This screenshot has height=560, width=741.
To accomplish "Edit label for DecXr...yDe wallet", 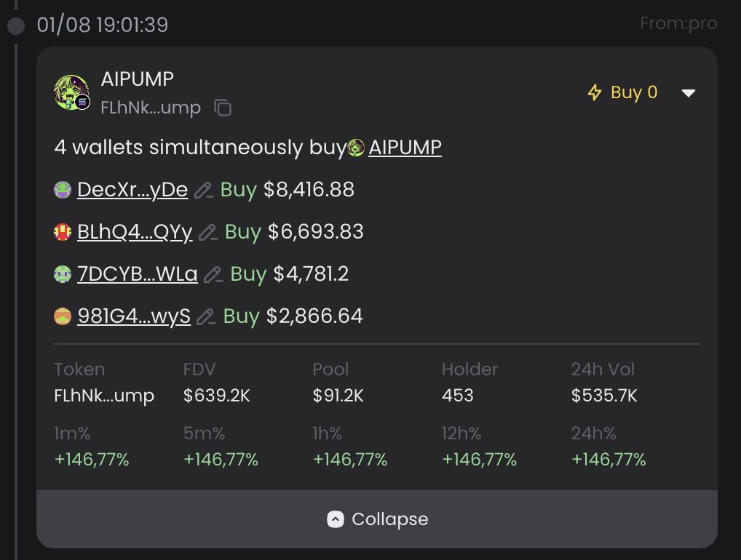I will click(x=204, y=191).
